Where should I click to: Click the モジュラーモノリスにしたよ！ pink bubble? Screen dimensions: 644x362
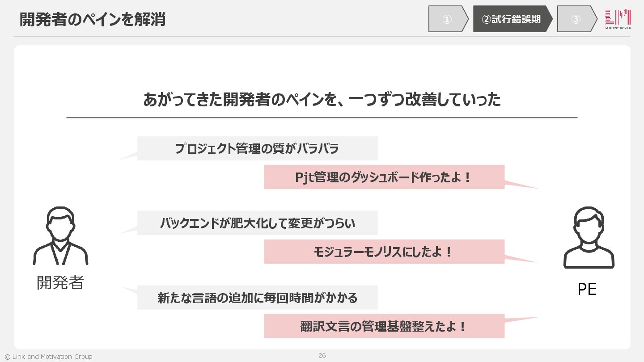pyautogui.click(x=384, y=252)
